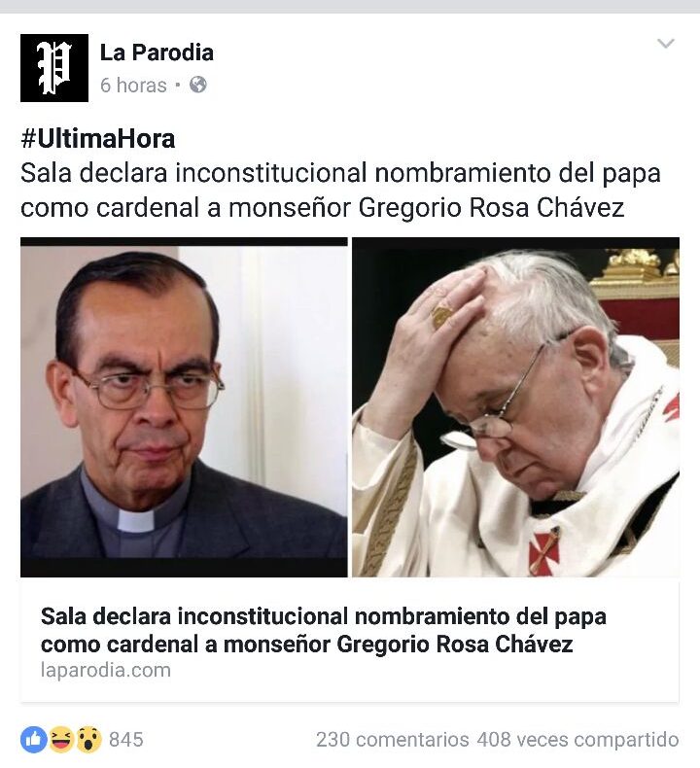Open the article headline link preview
700x768 pixels.
pos(324,630)
